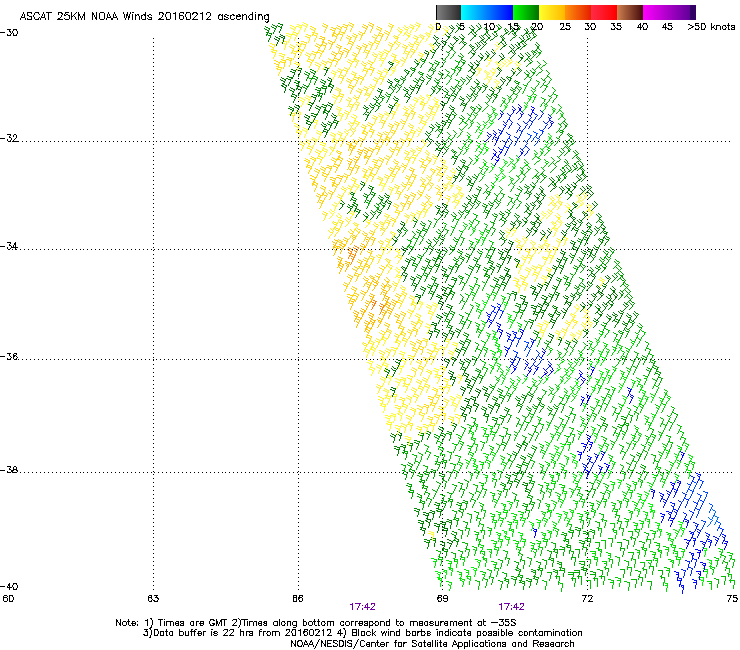This screenshot has width=740, height=650.
Task: Click the green 15-20 knots legend swatch
Action: (x=526, y=12)
